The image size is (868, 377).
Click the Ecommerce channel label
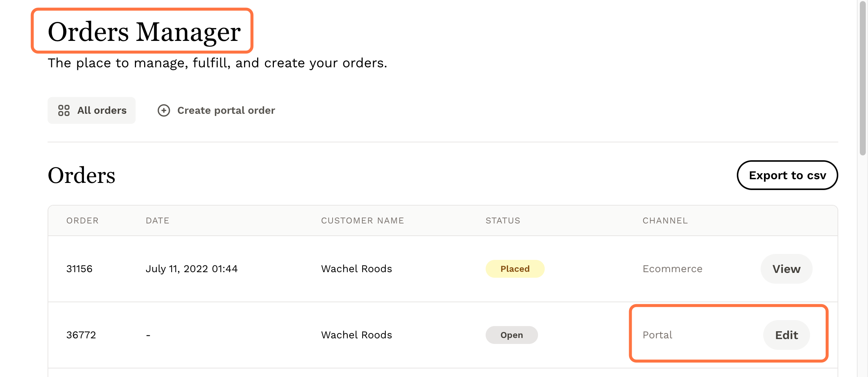[x=672, y=269]
